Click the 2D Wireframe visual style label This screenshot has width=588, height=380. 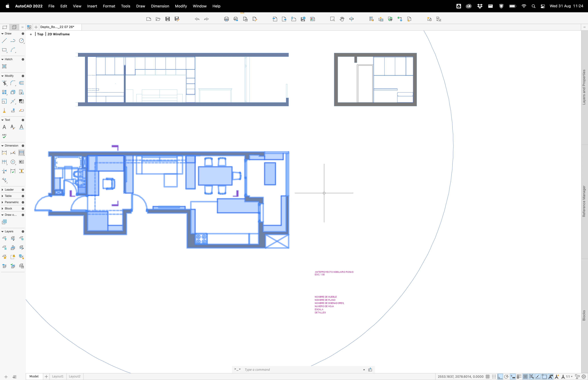pos(58,34)
